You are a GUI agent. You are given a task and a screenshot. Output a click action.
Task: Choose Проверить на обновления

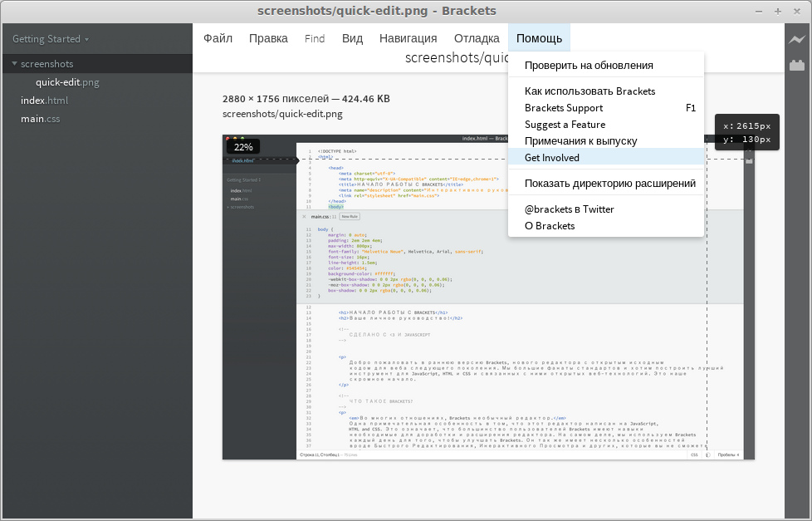click(x=606, y=66)
